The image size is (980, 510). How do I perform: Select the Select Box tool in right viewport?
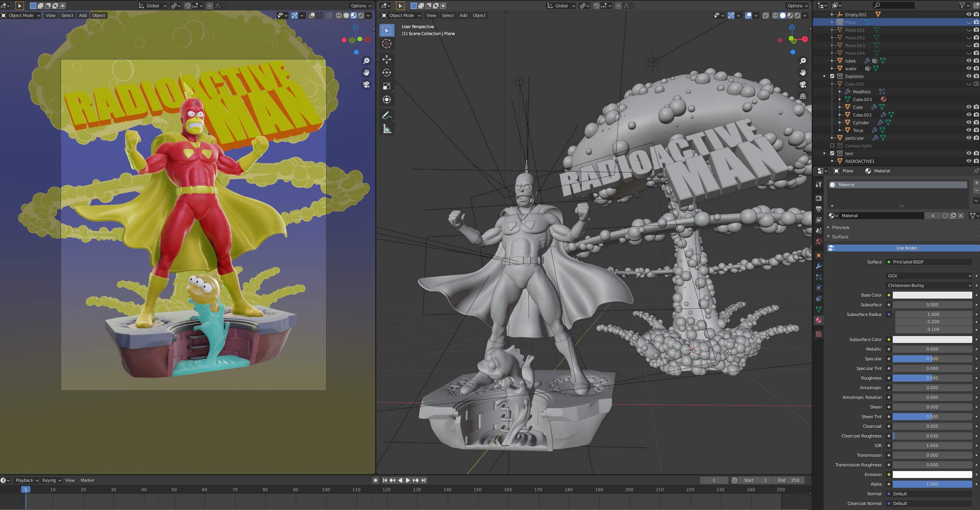387,30
